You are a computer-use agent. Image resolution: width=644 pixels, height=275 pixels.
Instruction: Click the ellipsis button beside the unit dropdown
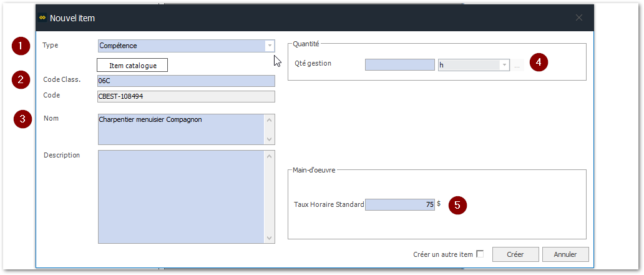[x=517, y=66]
